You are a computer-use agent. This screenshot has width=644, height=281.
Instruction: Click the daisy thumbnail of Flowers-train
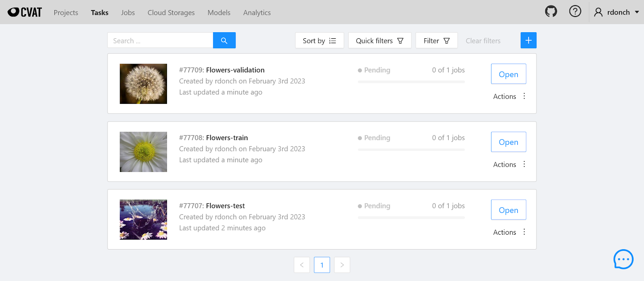point(143,152)
